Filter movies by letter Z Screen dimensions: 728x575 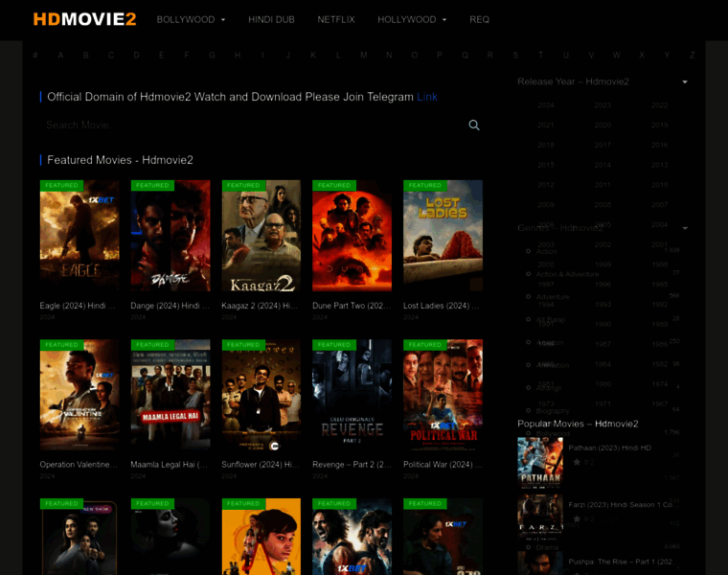693,56
